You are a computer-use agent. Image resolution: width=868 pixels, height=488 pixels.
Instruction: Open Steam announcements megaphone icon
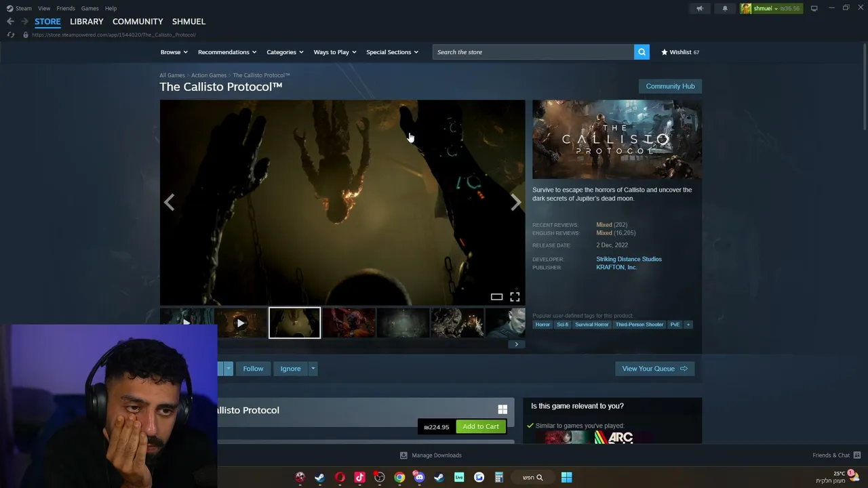[x=700, y=8]
